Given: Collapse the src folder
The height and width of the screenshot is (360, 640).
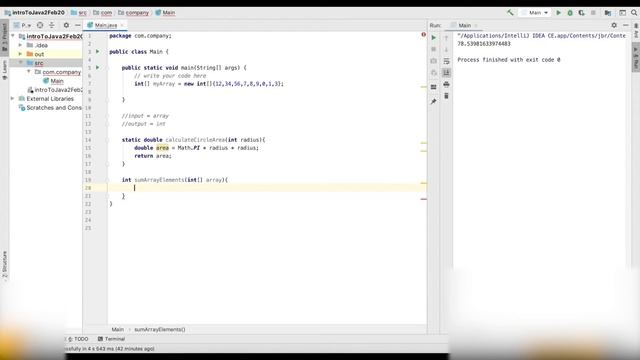Looking at the screenshot, I should [20, 63].
